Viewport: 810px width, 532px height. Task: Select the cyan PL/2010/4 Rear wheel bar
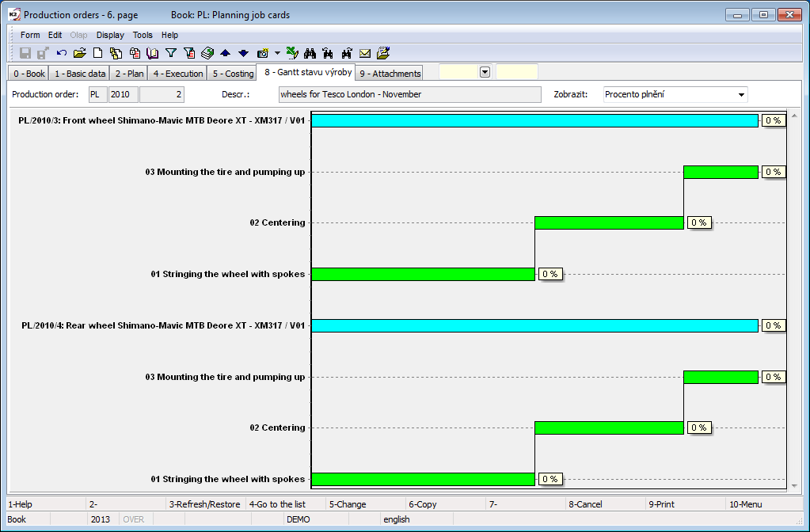534,325
